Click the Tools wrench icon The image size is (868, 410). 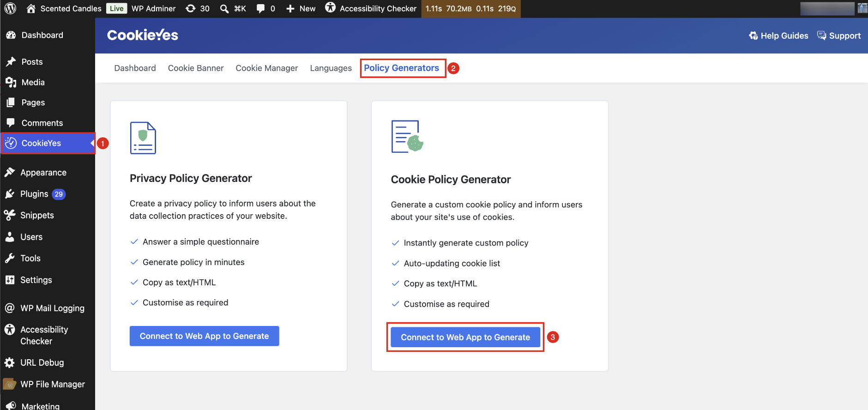[10, 258]
